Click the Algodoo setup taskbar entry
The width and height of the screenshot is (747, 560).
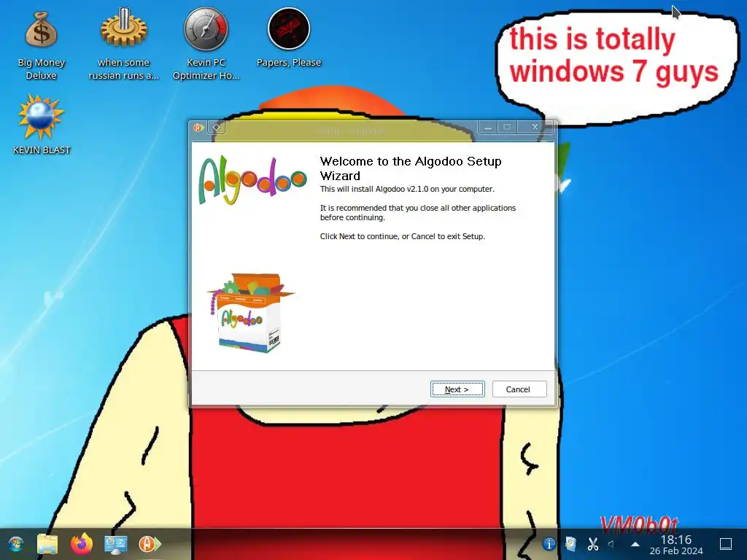pos(150,544)
